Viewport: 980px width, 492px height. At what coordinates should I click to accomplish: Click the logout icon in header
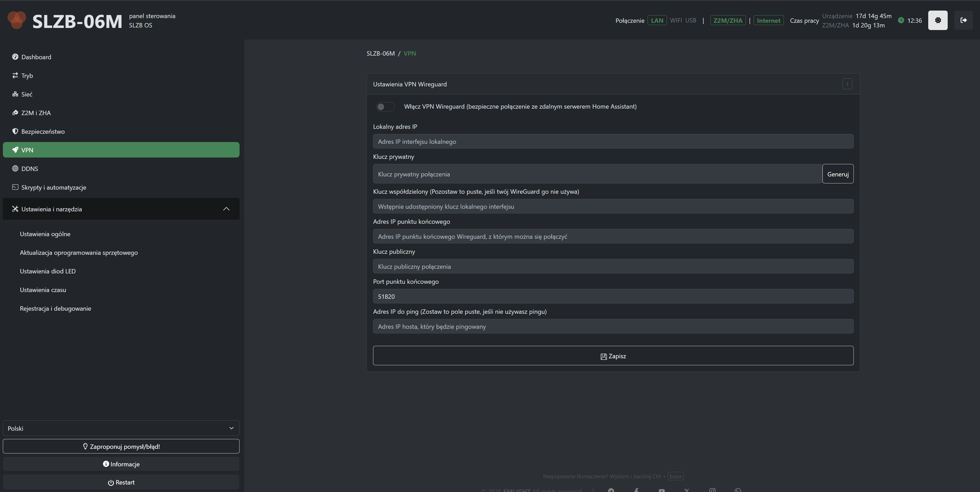[963, 20]
